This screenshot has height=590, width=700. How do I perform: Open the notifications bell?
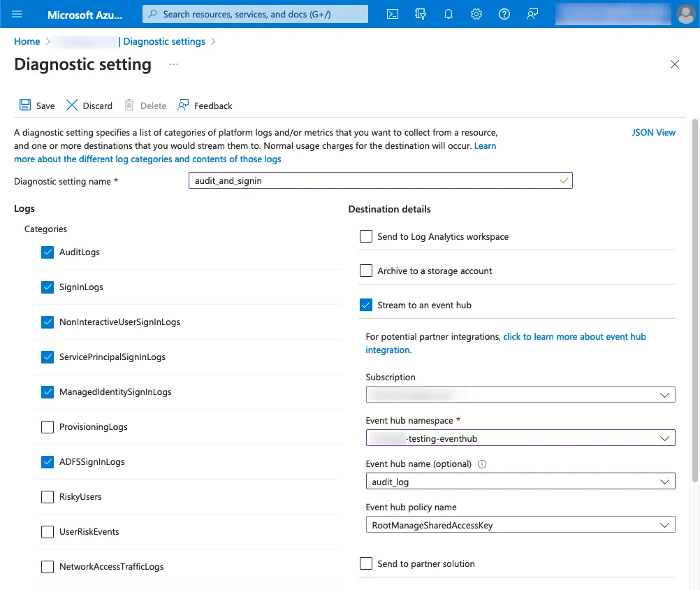[x=449, y=14]
